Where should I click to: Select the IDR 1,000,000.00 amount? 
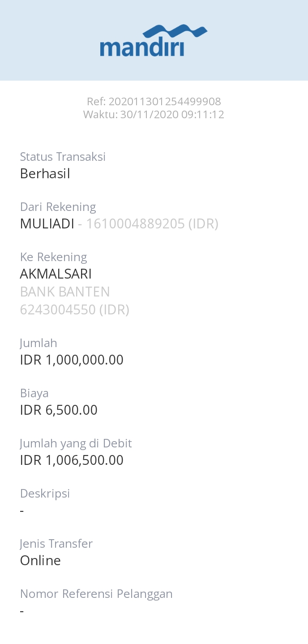pyautogui.click(x=72, y=360)
